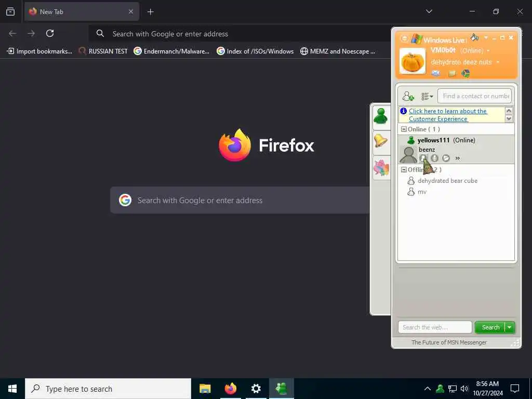Open the MEMZ and Noescape bookmark
The image size is (532, 399).
pos(338,51)
